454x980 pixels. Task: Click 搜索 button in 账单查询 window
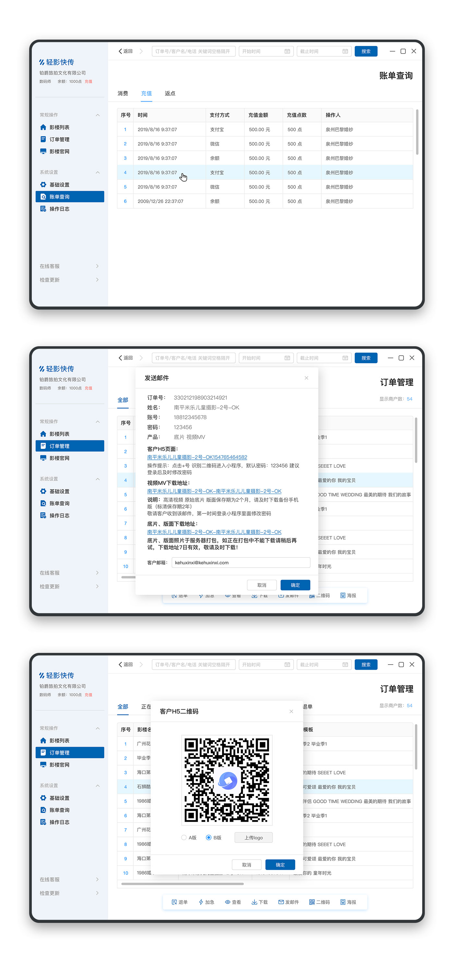click(366, 51)
